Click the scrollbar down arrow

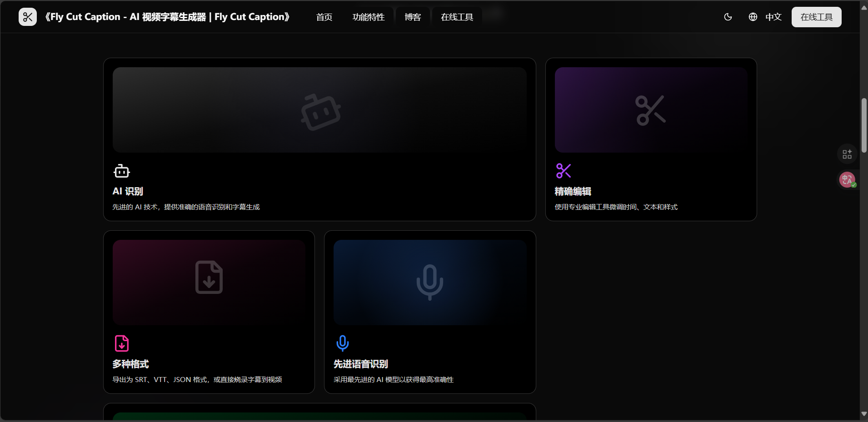pos(864,414)
